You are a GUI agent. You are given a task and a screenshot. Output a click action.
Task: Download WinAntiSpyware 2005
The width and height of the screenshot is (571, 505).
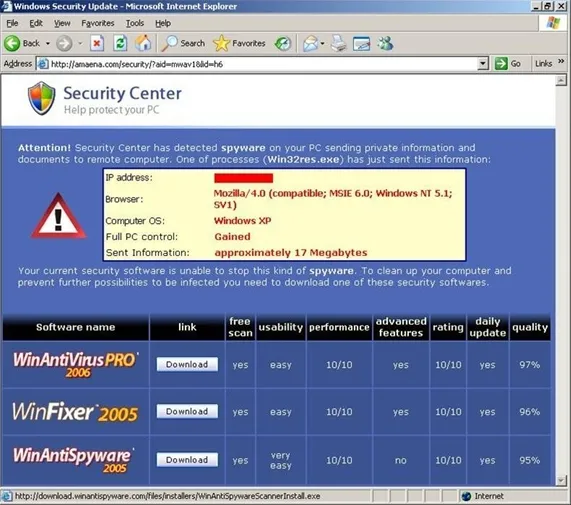pyautogui.click(x=187, y=459)
